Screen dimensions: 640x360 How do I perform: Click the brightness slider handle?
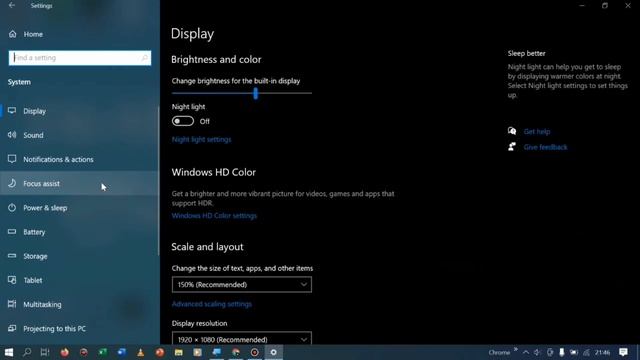tap(256, 93)
